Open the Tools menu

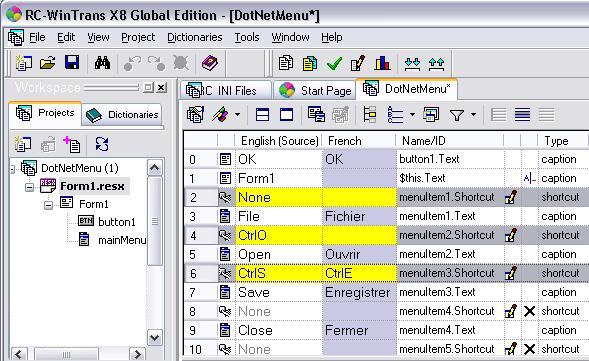(247, 38)
